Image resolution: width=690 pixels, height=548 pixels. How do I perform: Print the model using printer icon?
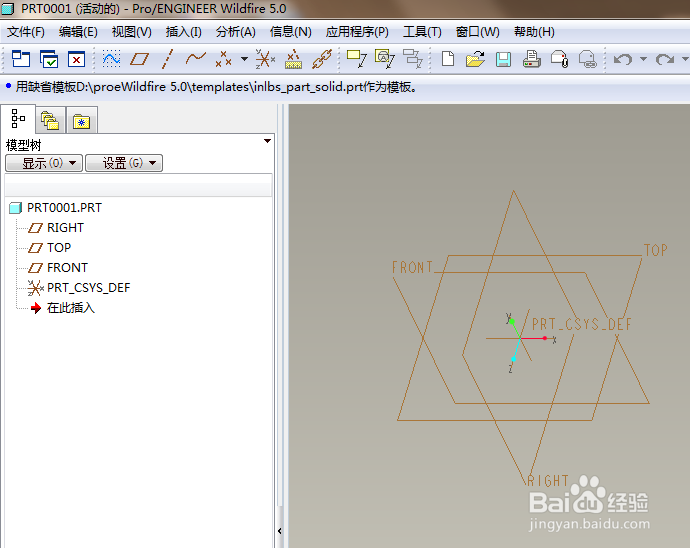coord(532,59)
